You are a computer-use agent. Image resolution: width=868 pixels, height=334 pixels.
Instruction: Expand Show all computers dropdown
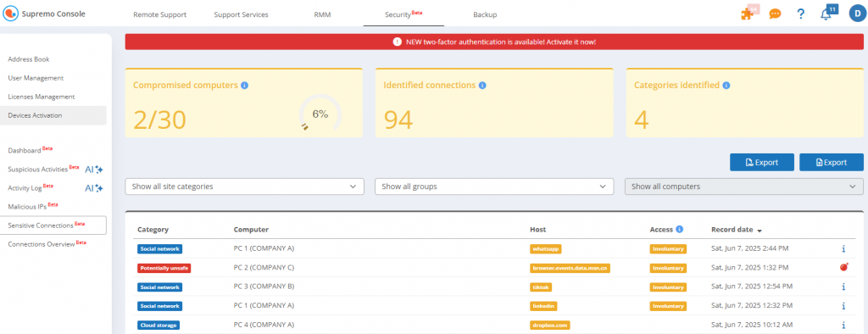(x=744, y=186)
